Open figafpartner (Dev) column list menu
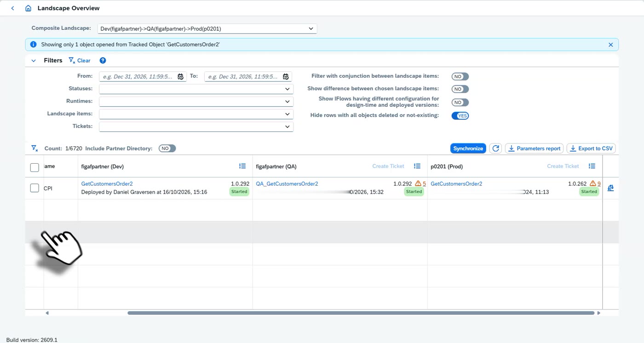This screenshot has height=343, width=644. tap(242, 166)
